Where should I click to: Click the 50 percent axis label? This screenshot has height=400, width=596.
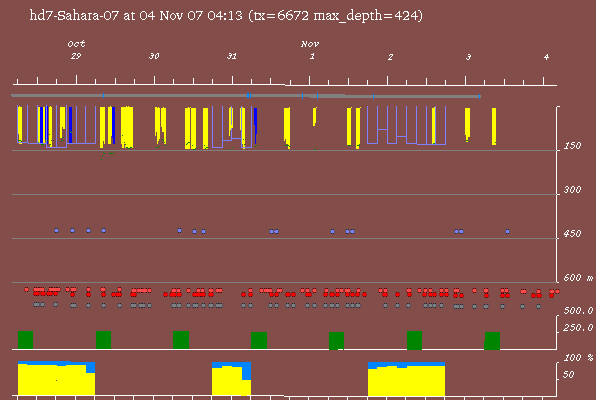pyautogui.click(x=568, y=375)
